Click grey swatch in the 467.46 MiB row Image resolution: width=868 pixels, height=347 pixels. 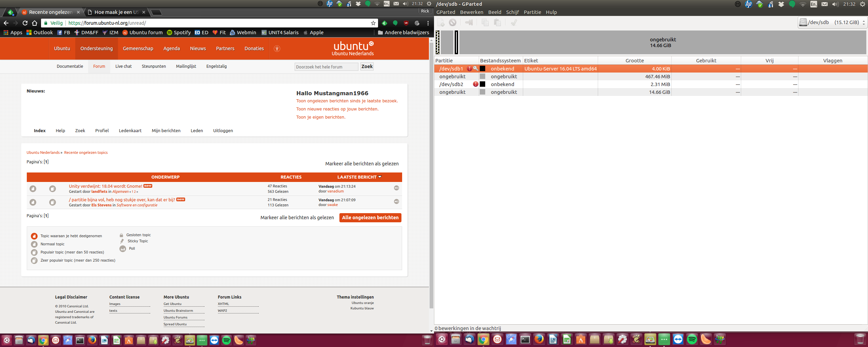tap(482, 76)
